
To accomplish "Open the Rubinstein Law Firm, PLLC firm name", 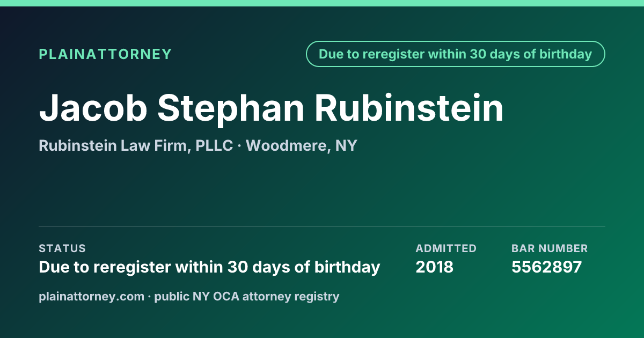I will click(x=136, y=145).
